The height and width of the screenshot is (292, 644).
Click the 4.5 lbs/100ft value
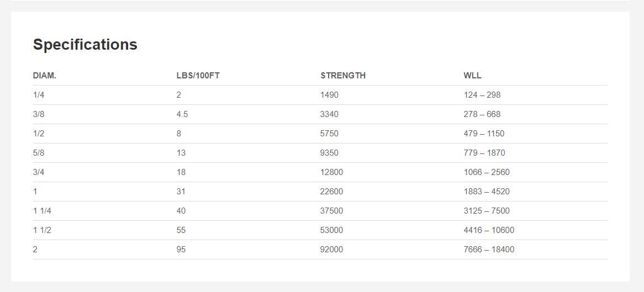[x=182, y=114]
